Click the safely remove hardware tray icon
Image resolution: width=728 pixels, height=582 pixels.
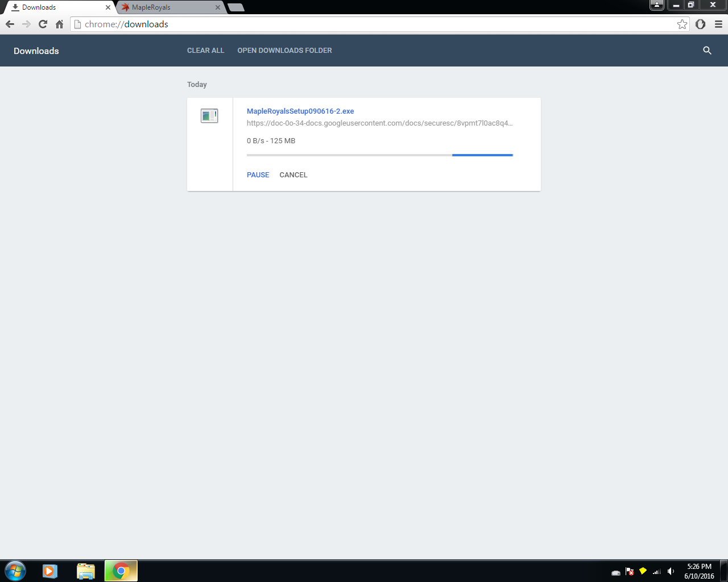(x=616, y=572)
